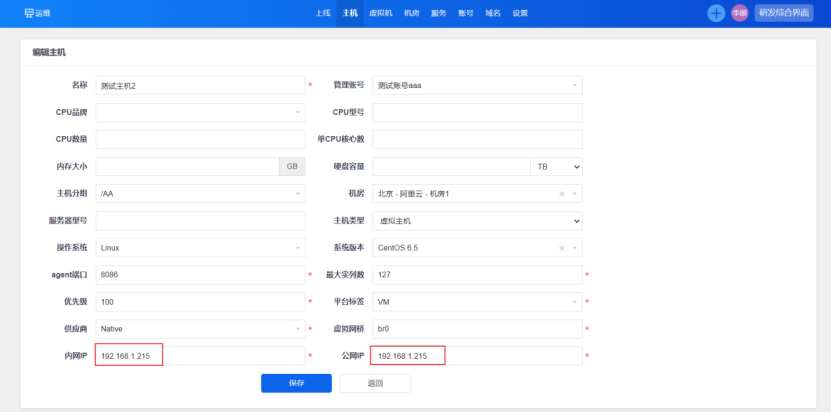Click the CPU型号 input field
The width and height of the screenshot is (831, 413).
pos(478,112)
